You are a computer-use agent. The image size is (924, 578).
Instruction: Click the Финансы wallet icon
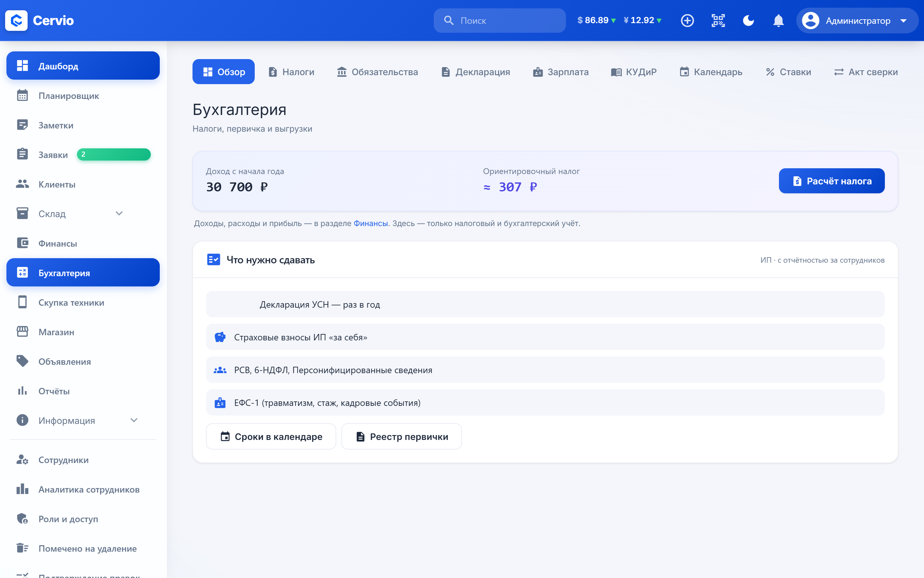[22, 243]
